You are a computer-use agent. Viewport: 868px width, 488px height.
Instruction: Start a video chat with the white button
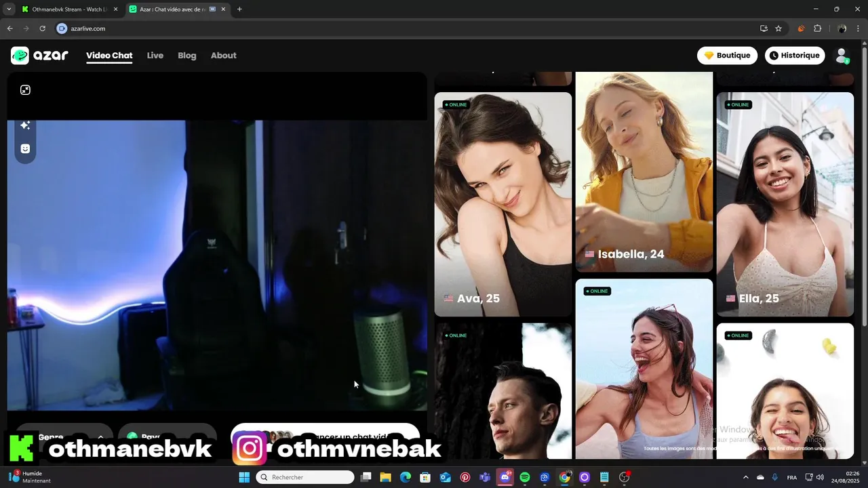[325, 437]
